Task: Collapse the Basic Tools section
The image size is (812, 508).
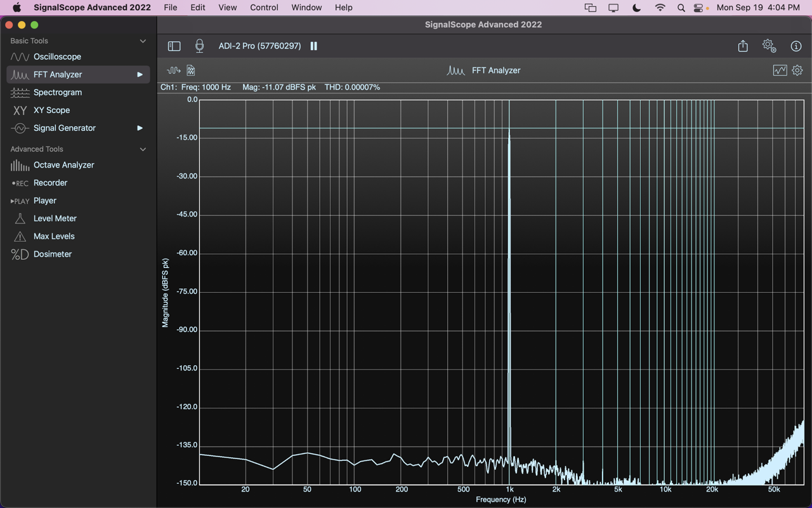Action: [143, 41]
